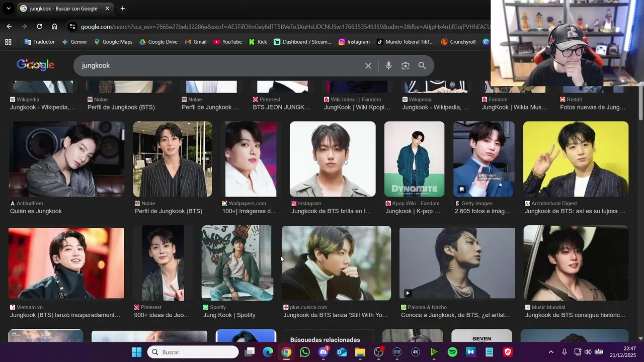This screenshot has height=362, width=644.
Task: Open the Instagram 'Jungkook de BTS brilla' image
Action: click(333, 159)
